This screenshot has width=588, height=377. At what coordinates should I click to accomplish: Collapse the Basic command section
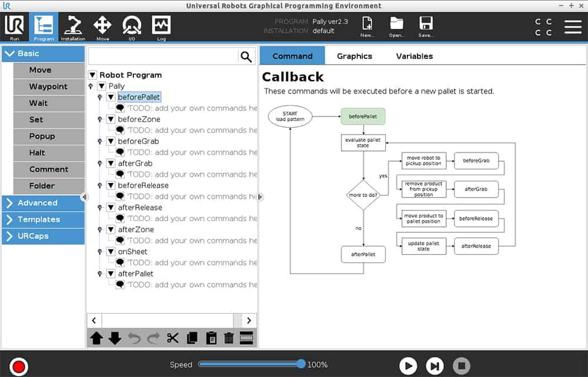click(43, 54)
